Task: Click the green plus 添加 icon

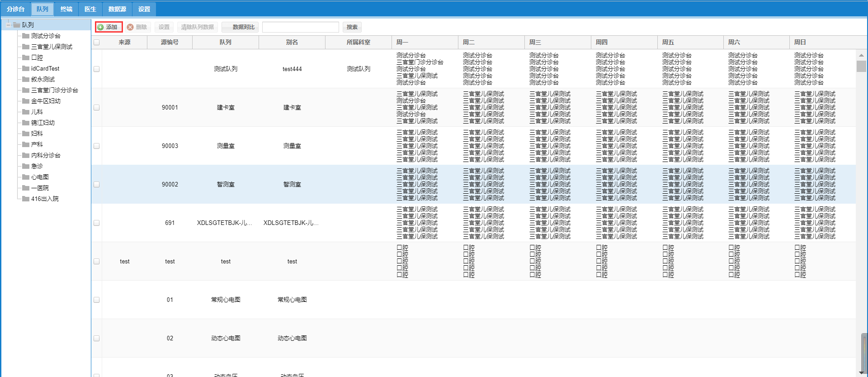Action: (100, 27)
